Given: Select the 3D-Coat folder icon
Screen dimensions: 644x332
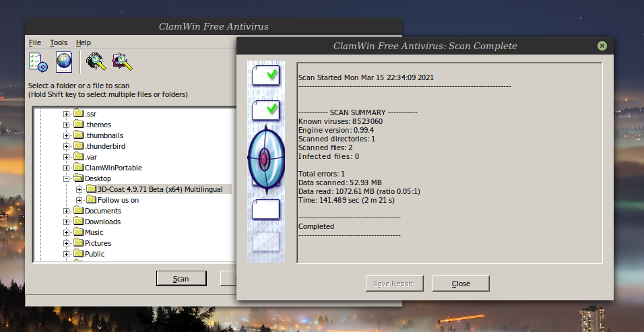Looking at the screenshot, I should 91,189.
